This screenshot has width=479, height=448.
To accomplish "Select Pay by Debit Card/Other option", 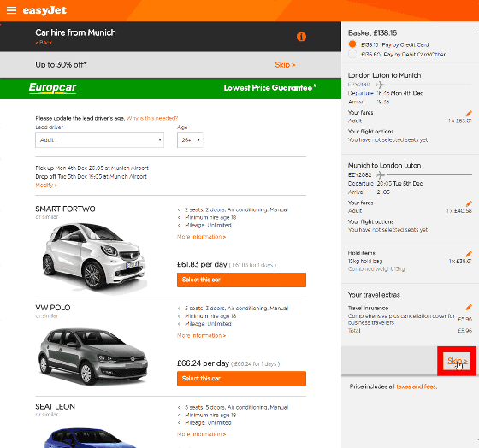I will (x=352, y=55).
